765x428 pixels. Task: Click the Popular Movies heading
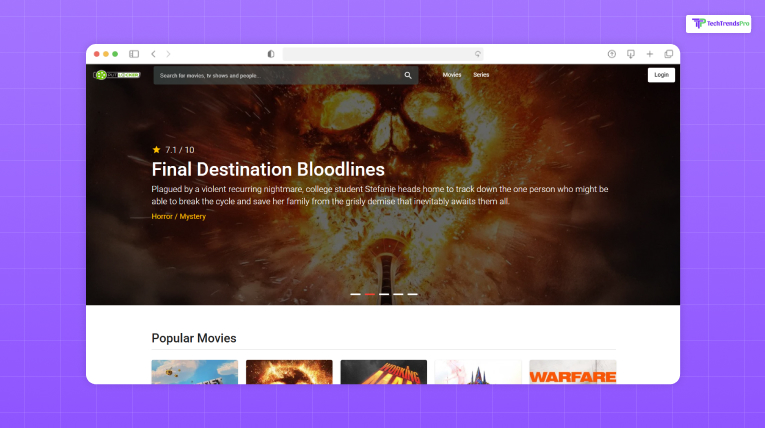point(194,338)
